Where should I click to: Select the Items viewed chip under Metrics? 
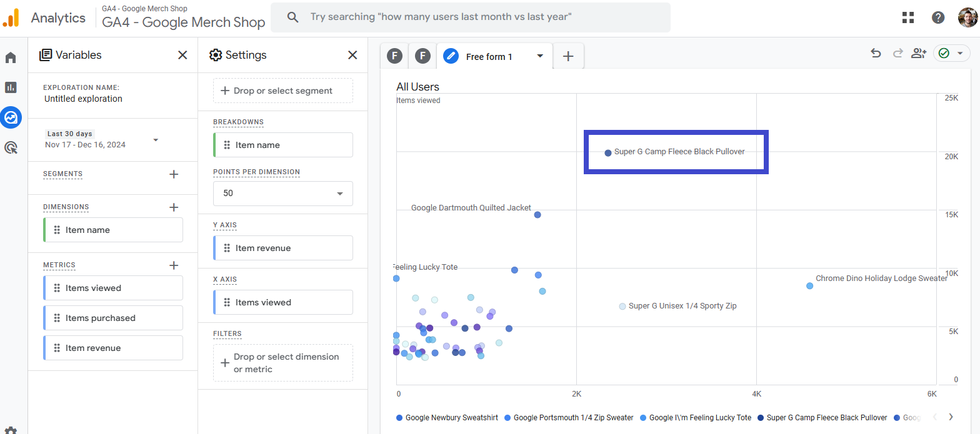point(113,288)
